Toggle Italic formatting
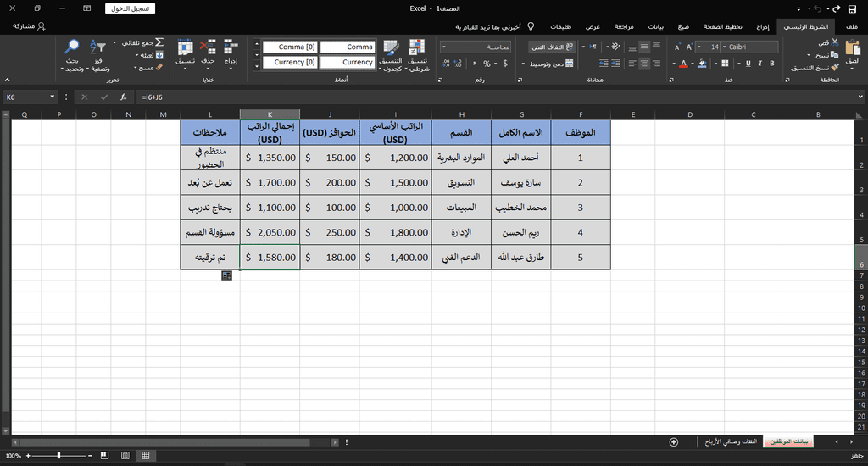This screenshot has height=466, width=868. [759, 63]
